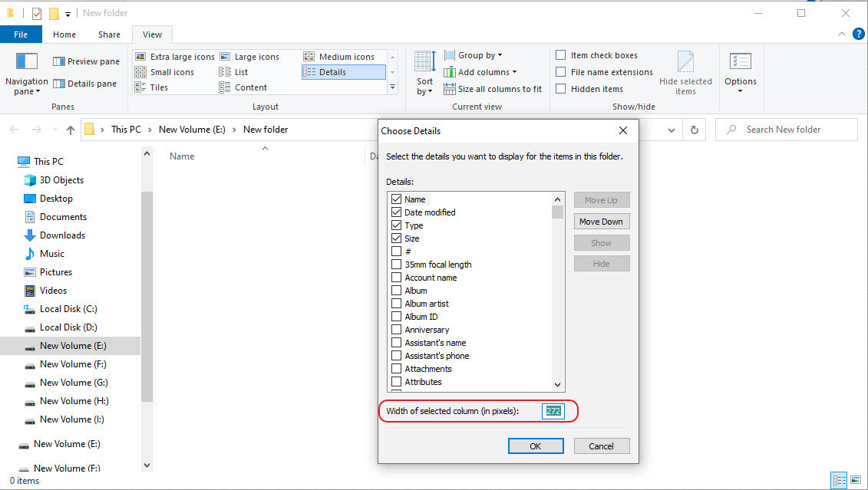Expand the Layout gallery more arrow
This screenshot has height=490, width=868.
(393, 87)
